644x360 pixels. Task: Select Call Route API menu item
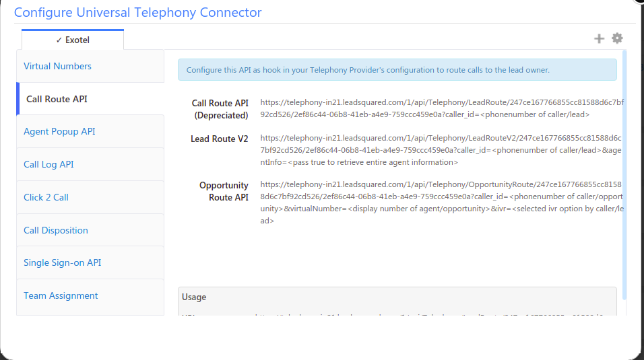90,99
